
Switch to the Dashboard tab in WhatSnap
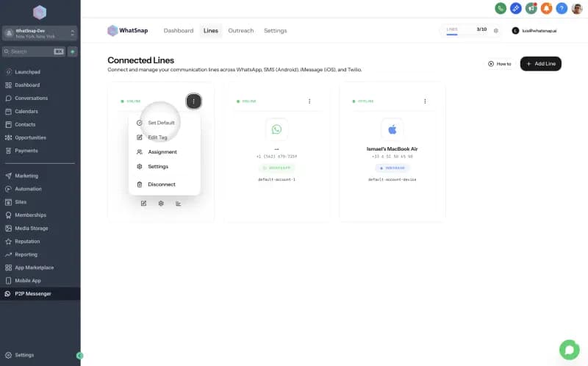pos(179,31)
